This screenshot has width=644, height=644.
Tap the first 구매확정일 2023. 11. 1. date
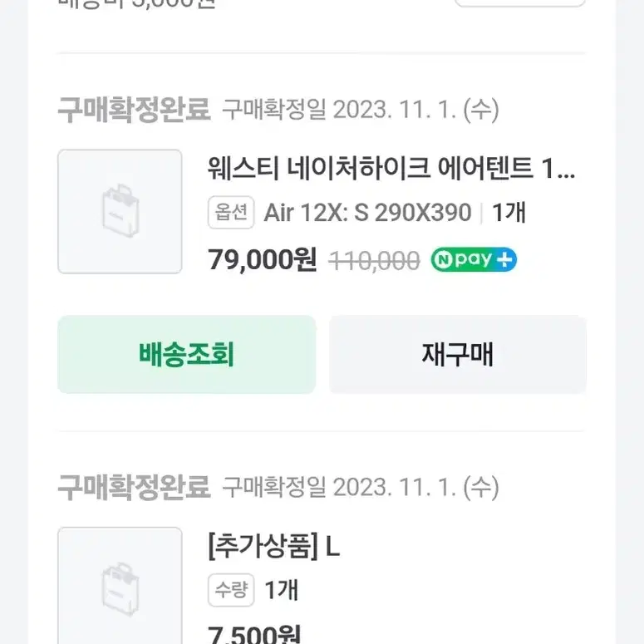click(361, 110)
